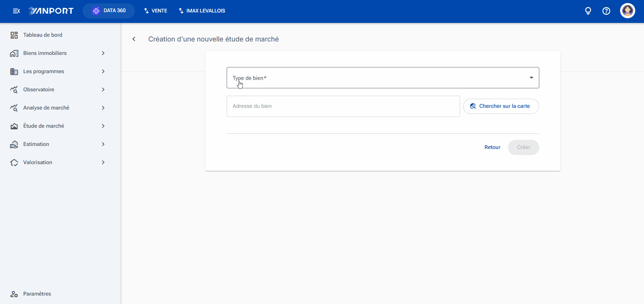Viewport: 644px width, 304px height.
Task: Open the Type de bien dropdown
Action: (383, 78)
